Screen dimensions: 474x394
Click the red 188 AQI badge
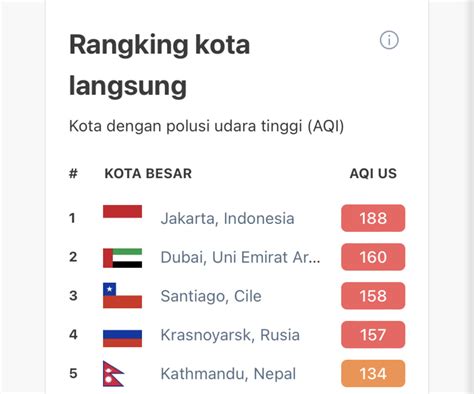[373, 218]
